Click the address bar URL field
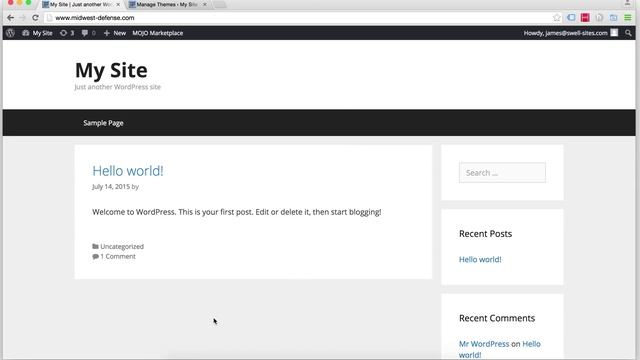This screenshot has width=640, height=360. click(x=302, y=18)
